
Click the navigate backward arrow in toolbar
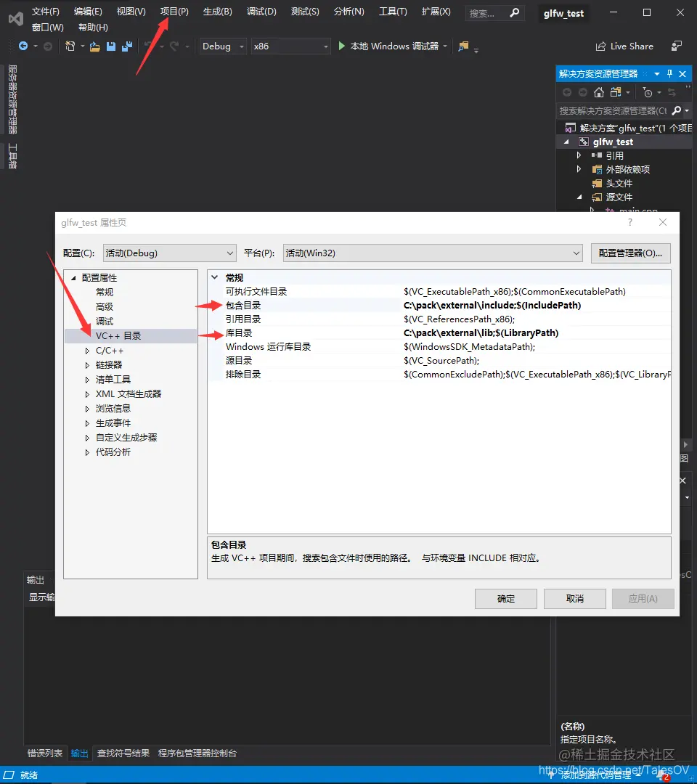pyautogui.click(x=23, y=46)
